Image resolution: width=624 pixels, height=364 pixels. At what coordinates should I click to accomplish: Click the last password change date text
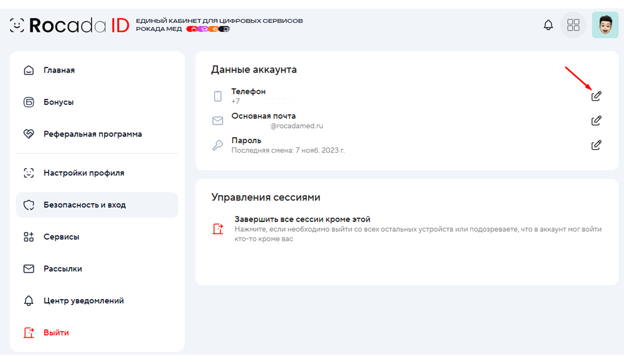[x=288, y=150]
